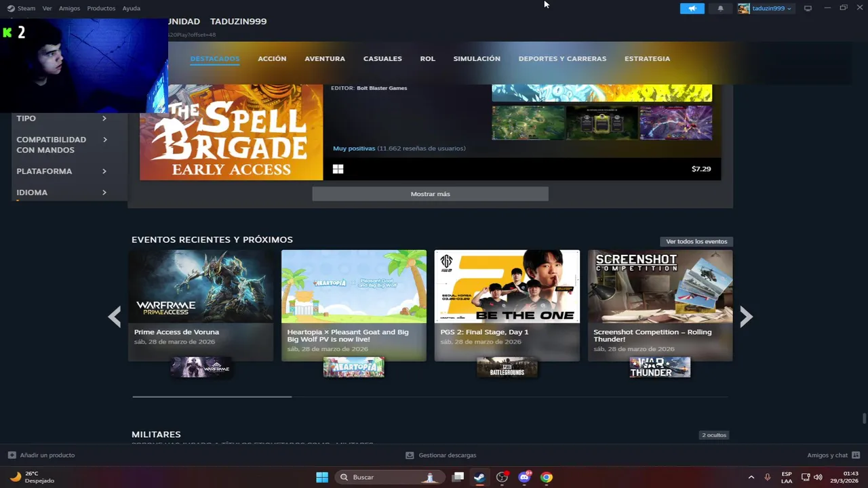Click the Steam taskbar icon
The image size is (868, 488).
[x=479, y=477]
